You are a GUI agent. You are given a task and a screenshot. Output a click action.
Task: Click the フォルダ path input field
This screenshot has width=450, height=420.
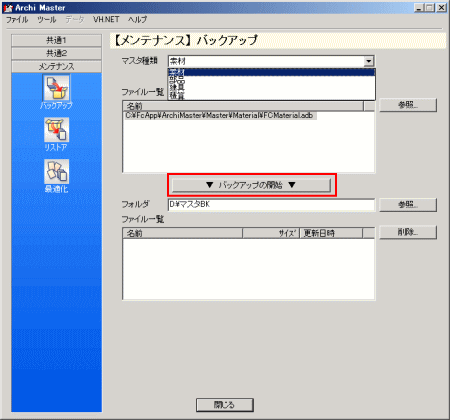click(271, 205)
